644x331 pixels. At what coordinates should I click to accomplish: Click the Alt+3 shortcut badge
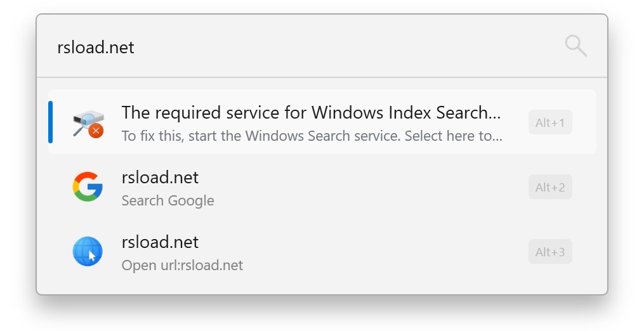(550, 252)
